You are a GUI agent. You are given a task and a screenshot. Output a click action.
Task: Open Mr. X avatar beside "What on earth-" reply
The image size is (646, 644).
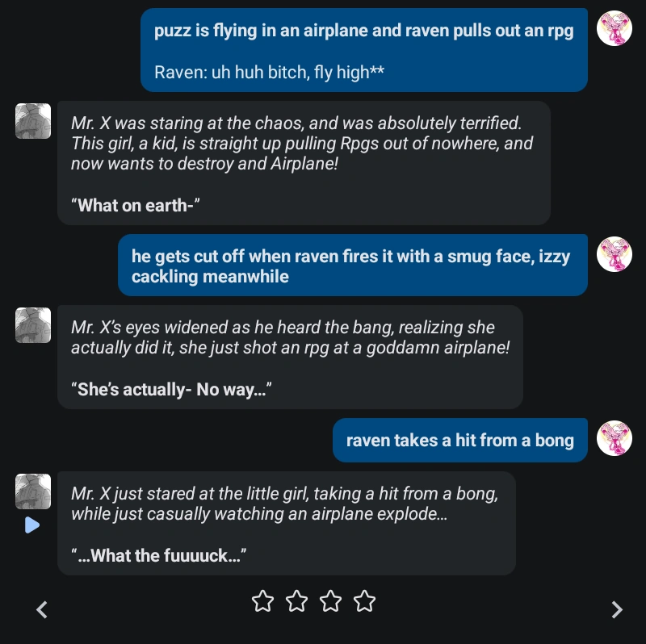(33, 121)
